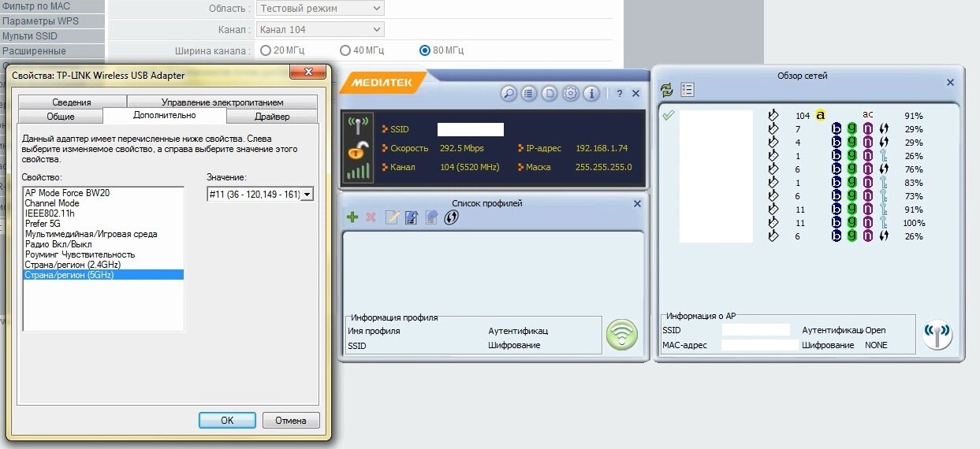The image size is (980, 449).
Task: Click the WPS icon in profile toolbar
Action: [x=451, y=217]
